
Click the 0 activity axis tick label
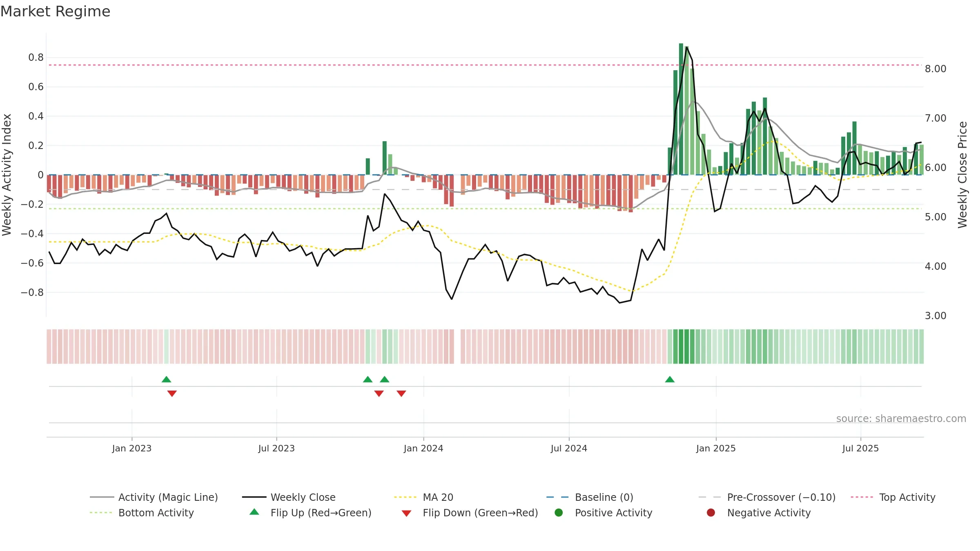[40, 175]
